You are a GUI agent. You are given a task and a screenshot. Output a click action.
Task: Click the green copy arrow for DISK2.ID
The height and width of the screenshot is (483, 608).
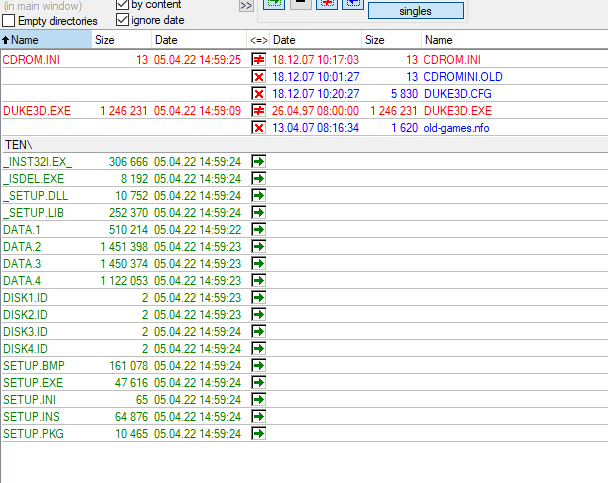click(x=258, y=315)
